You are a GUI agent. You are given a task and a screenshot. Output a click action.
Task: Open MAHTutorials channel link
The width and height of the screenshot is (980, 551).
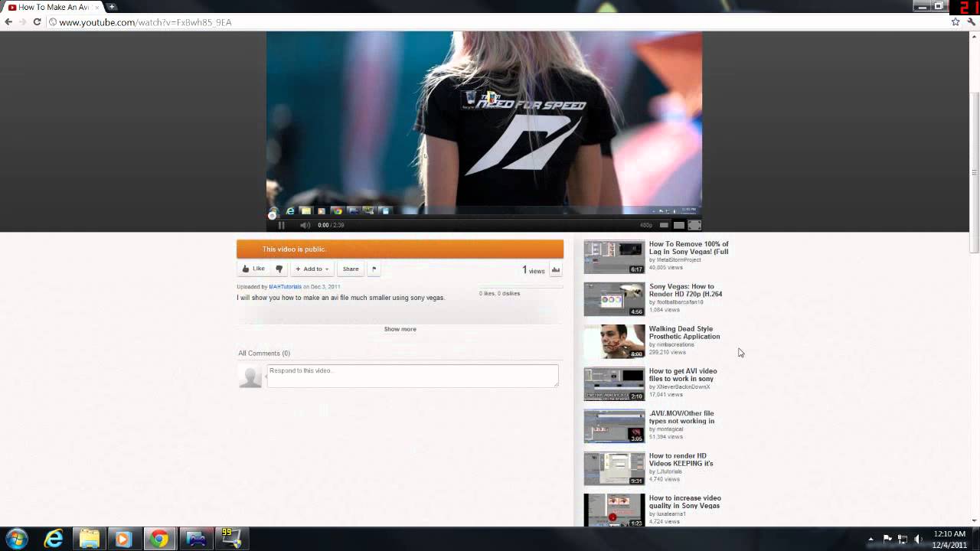(285, 287)
